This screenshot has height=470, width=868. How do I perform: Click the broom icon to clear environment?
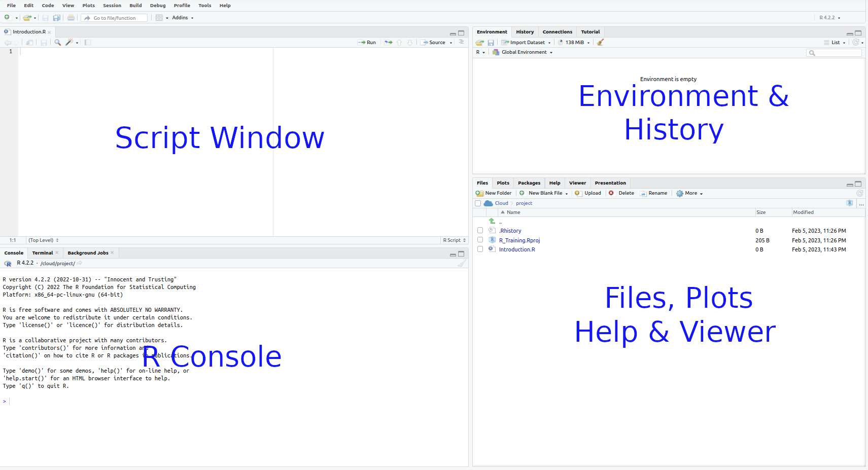coord(600,43)
